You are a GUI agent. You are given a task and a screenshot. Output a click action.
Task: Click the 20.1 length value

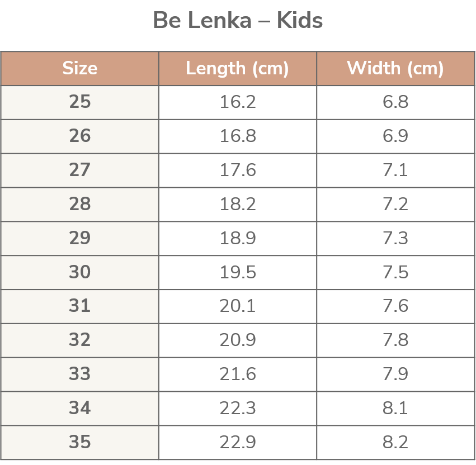click(x=237, y=306)
